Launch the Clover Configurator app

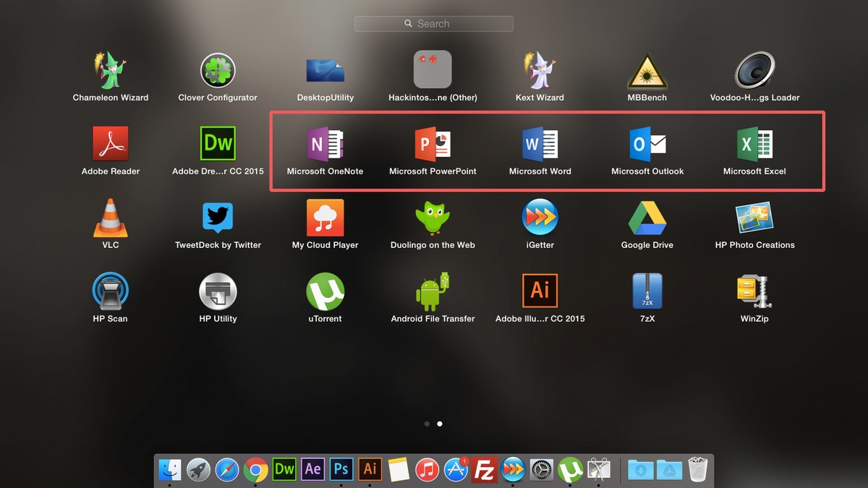[x=218, y=71]
